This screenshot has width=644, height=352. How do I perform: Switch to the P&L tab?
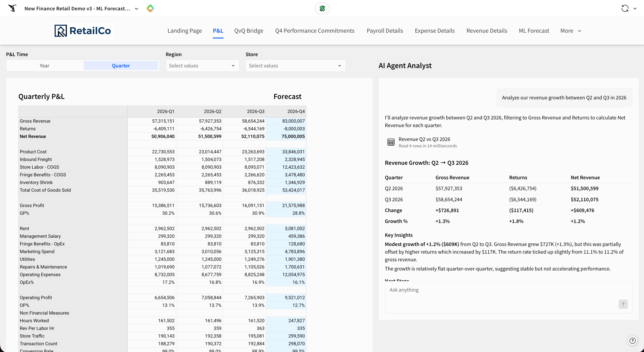[218, 31]
